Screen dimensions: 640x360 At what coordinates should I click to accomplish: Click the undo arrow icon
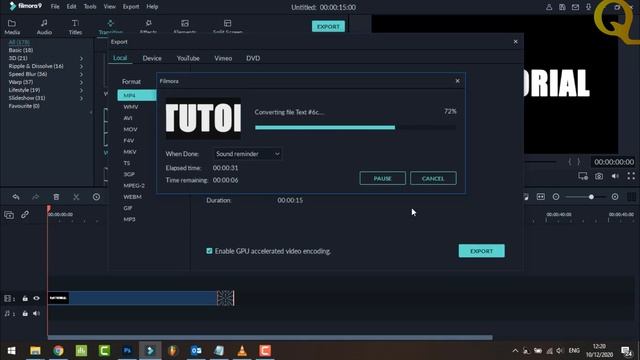16,197
